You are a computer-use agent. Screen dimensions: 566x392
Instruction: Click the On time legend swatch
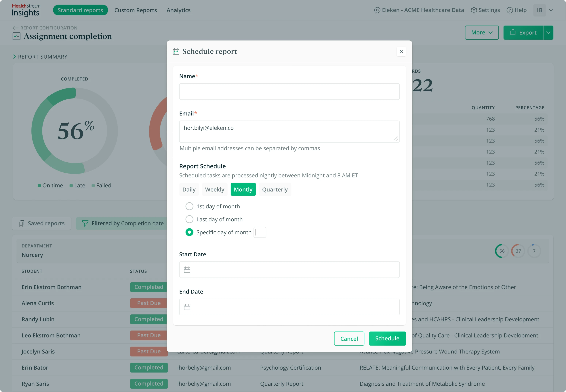pos(39,185)
